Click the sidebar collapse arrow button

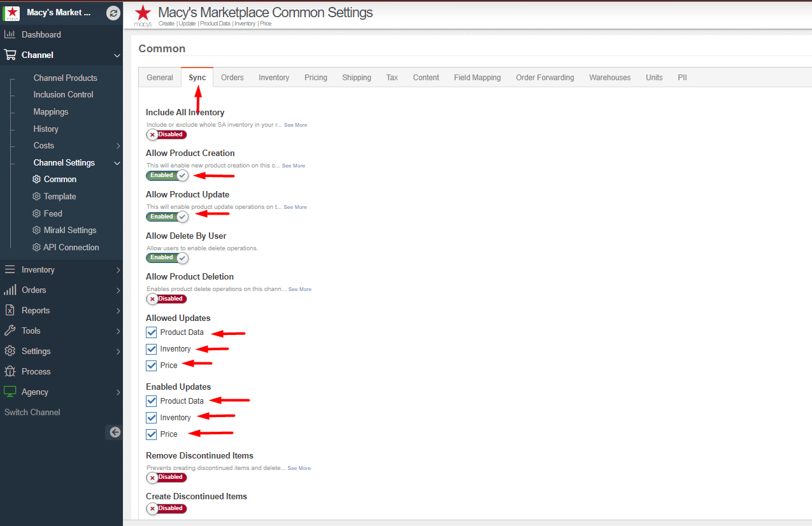coord(113,432)
